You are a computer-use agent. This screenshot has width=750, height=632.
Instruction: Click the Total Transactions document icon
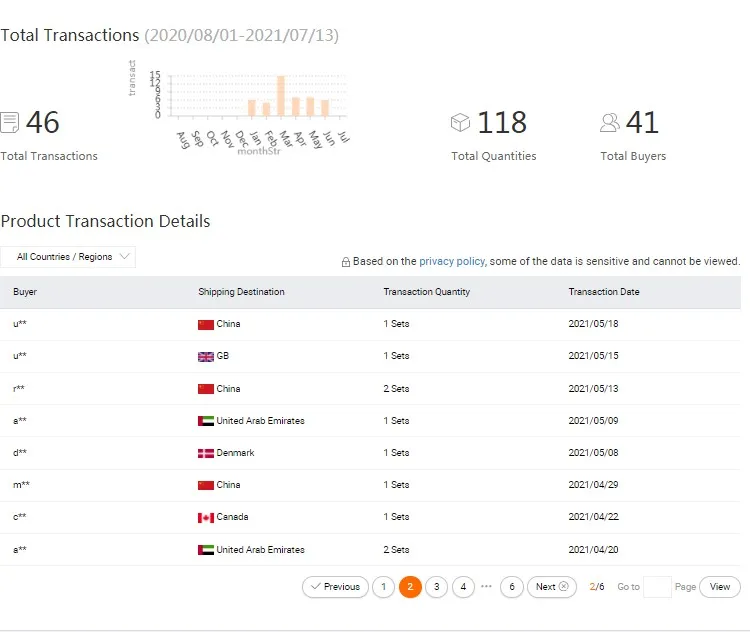coord(10,123)
